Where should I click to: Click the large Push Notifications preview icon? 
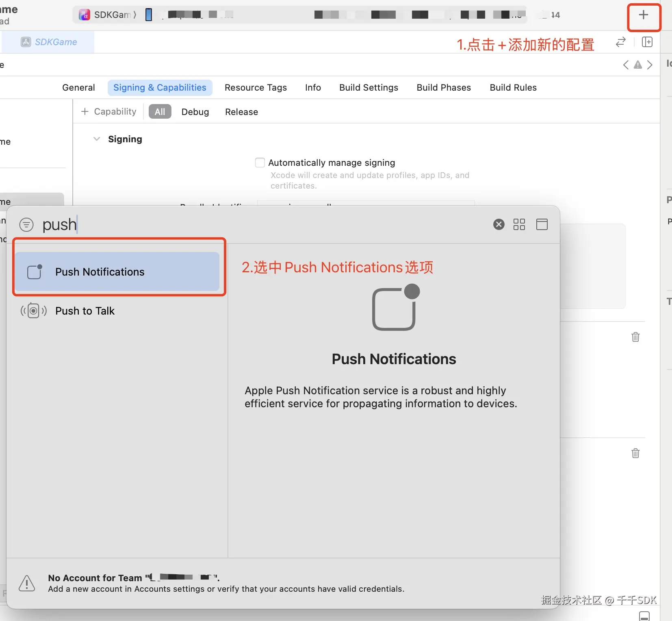396,307
